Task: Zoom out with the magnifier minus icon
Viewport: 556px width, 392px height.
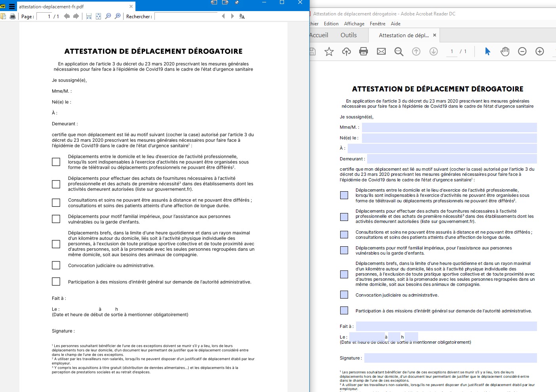Action: [x=108, y=16]
